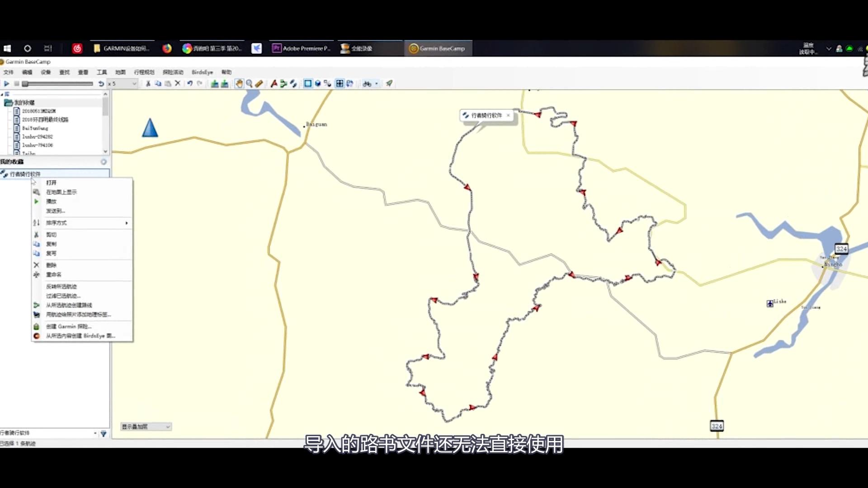The image size is (868, 488).
Task: Open the BirdsEye menu
Action: click(x=203, y=72)
